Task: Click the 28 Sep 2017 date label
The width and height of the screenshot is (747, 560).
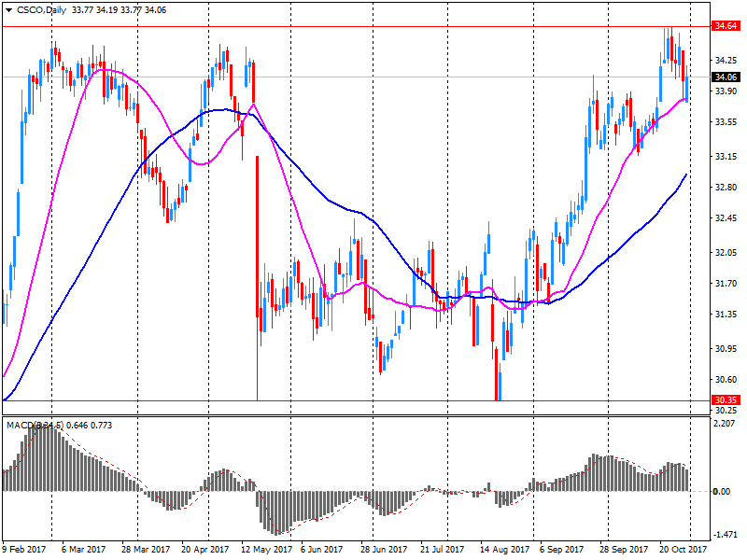Action: 623,549
